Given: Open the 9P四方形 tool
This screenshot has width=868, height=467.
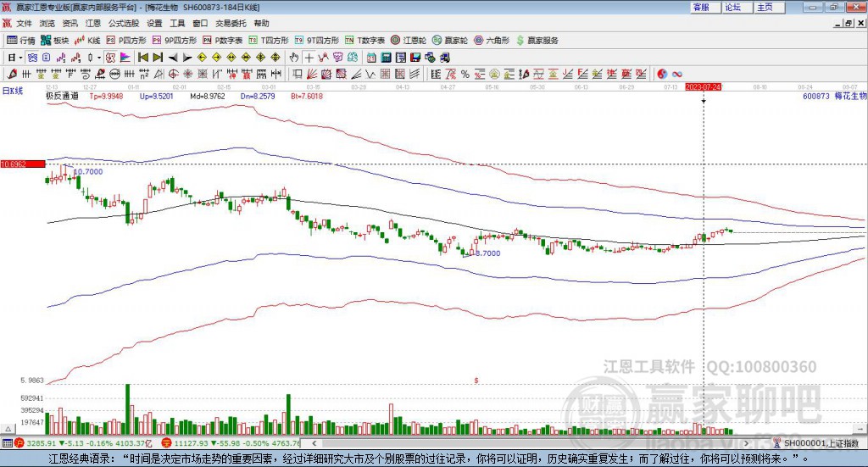Looking at the screenshot, I should pyautogui.click(x=175, y=41).
